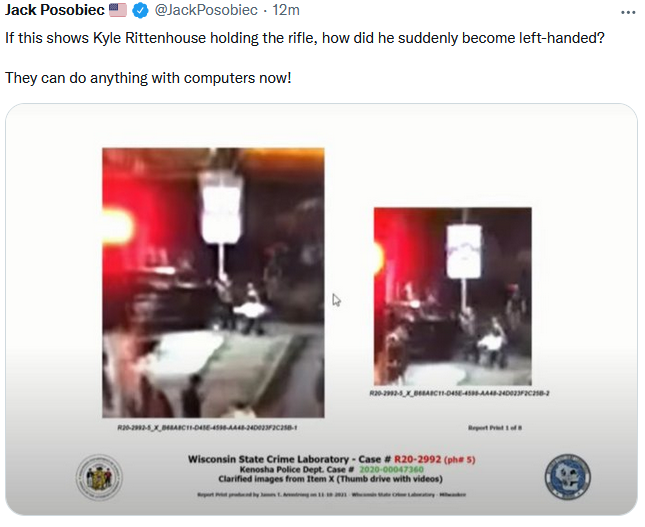The height and width of the screenshot is (527, 645).
Task: Click the 'Wisconsin State Crime Laboratory' heading
Action: point(268,459)
